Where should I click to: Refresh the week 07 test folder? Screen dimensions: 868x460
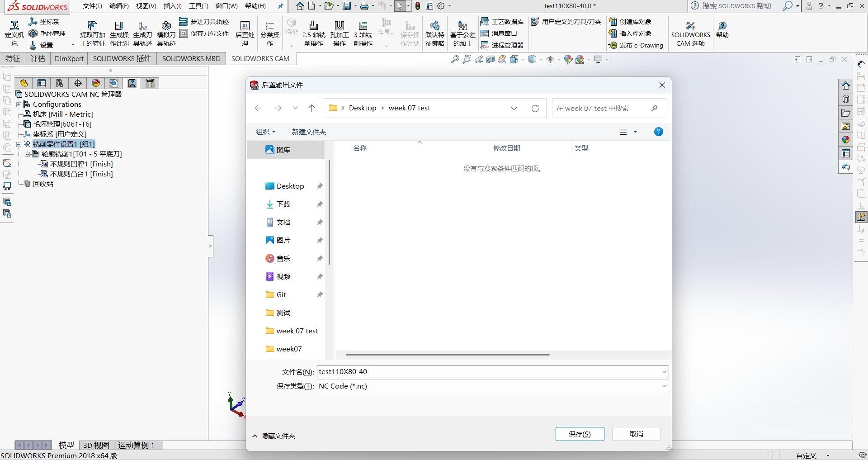click(535, 108)
